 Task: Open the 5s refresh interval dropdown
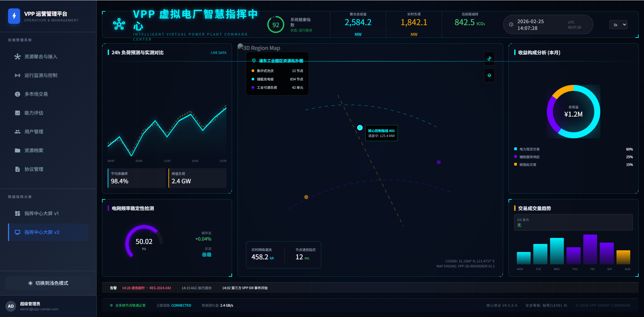pos(618,25)
